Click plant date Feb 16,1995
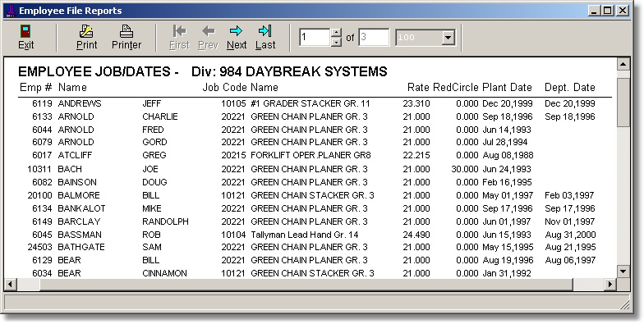Screen dimensions: 644x324 [507, 182]
